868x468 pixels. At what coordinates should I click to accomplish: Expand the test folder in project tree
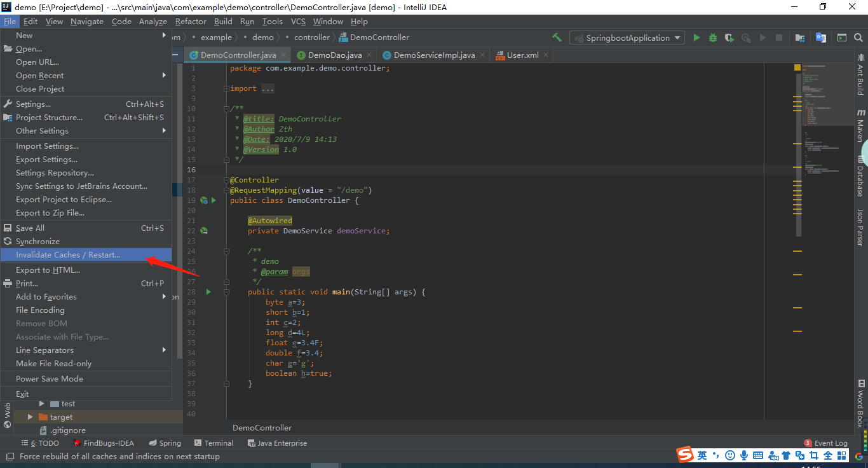[42, 404]
